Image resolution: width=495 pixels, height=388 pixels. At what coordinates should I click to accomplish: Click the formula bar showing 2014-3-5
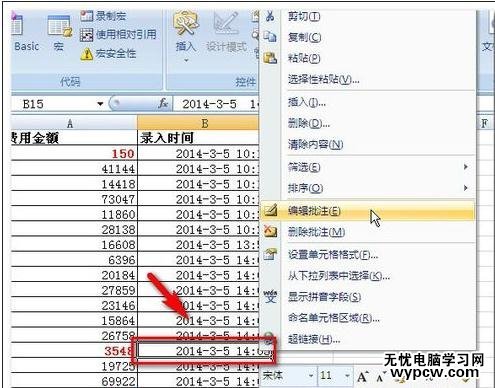pyautogui.click(x=217, y=104)
